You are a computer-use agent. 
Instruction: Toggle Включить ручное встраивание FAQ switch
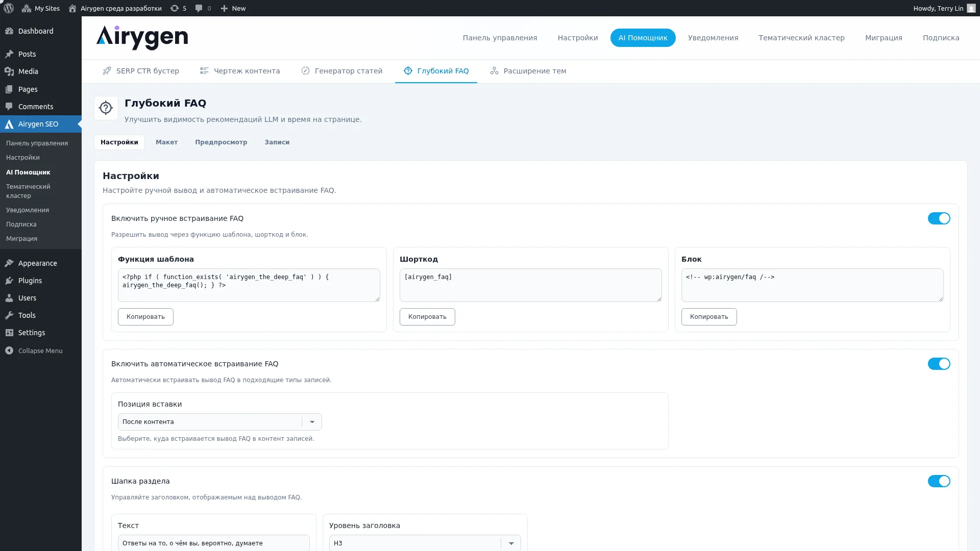(x=939, y=218)
